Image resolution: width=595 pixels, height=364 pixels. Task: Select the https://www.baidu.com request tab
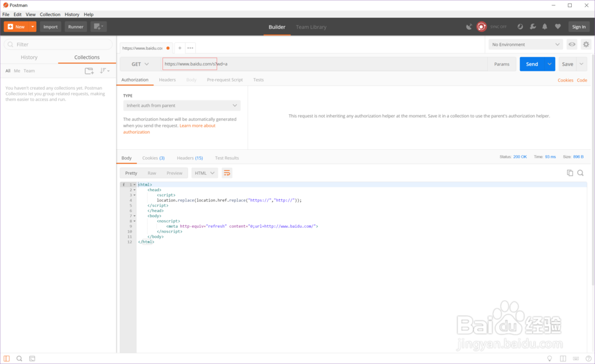click(x=146, y=48)
